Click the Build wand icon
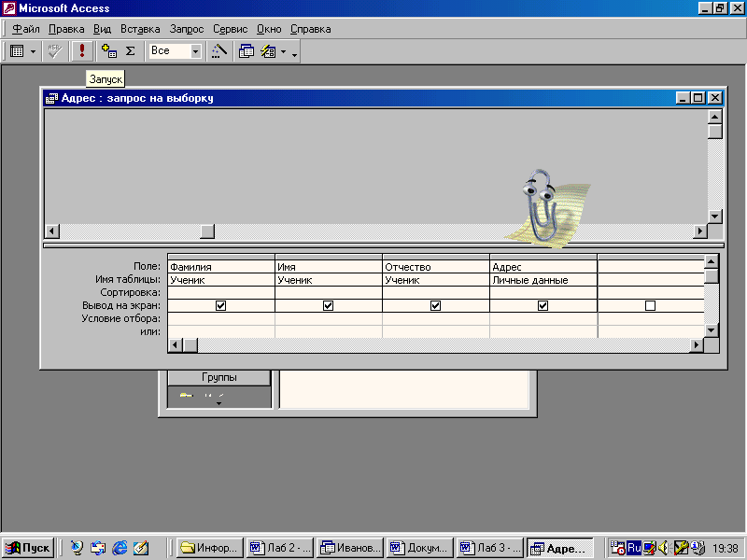Image resolution: width=747 pixels, height=560 pixels. (219, 51)
